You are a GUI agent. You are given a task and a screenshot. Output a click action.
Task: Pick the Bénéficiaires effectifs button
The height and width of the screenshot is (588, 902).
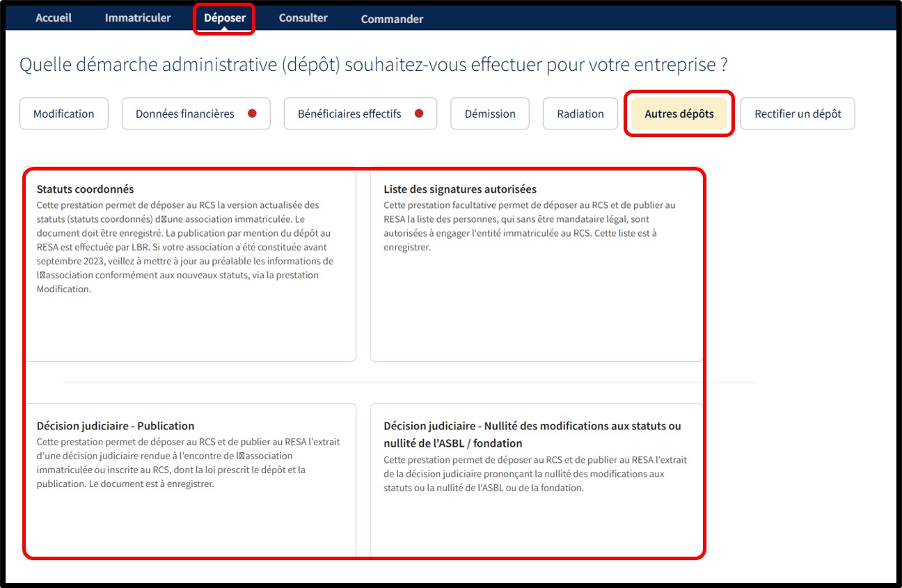350,113
